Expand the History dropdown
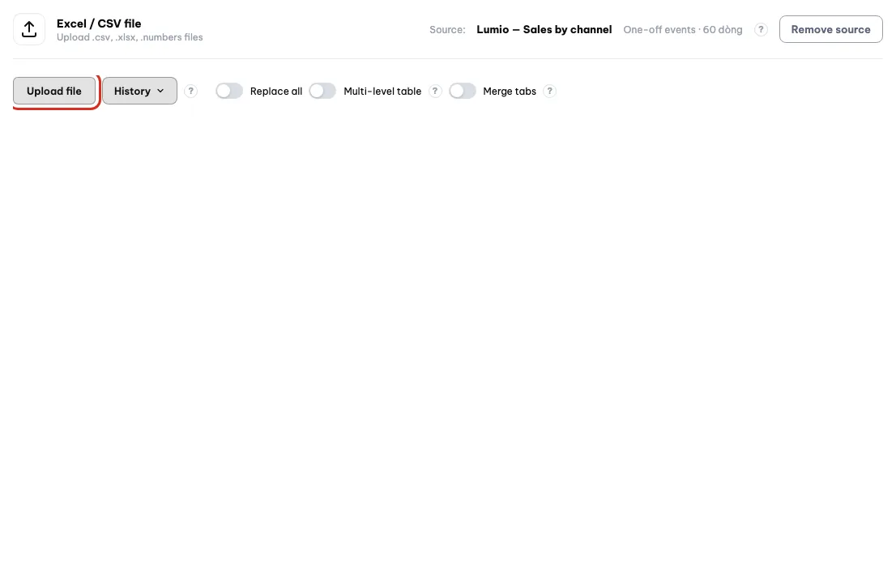The height and width of the screenshot is (588, 896). [139, 91]
